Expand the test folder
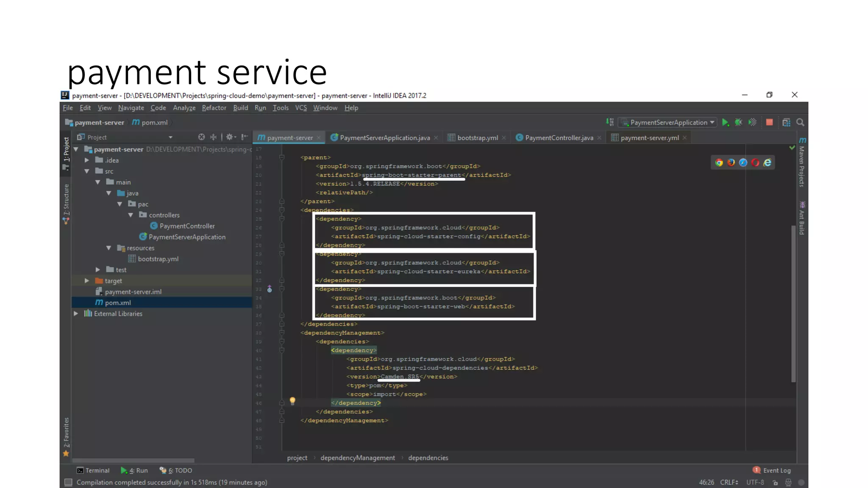 point(98,270)
